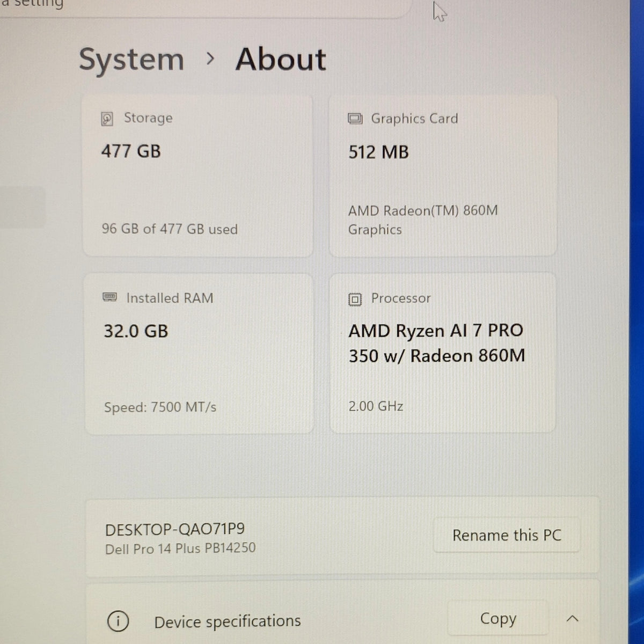Collapse the Device specifications section

573,619
